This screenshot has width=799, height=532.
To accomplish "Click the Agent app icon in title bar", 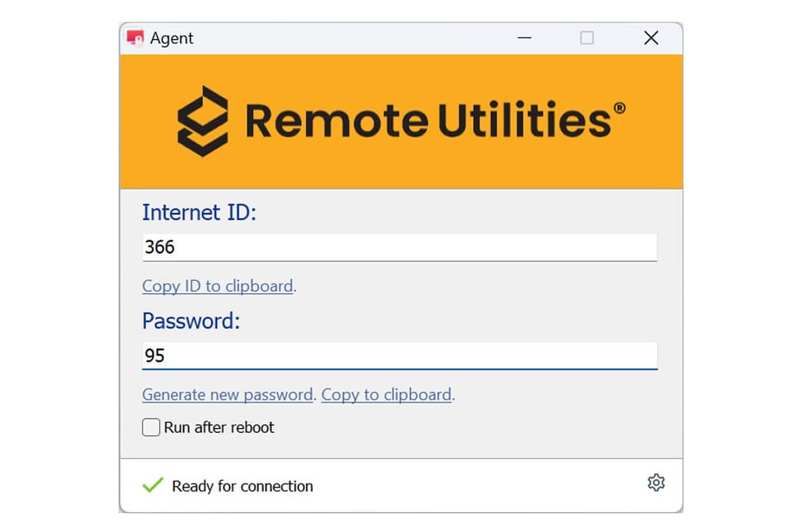I will [136, 38].
